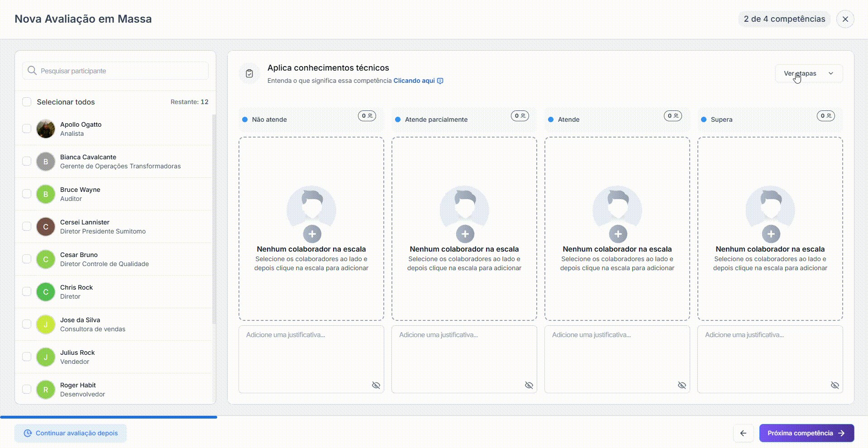Close the Nova Avaliação em Massa dialog
This screenshot has width=868, height=448.
pyautogui.click(x=845, y=19)
